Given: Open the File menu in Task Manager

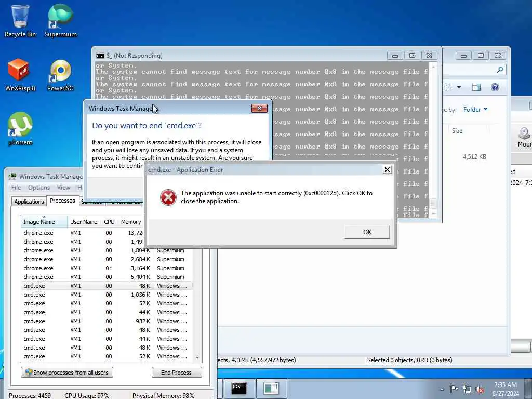Looking at the screenshot, I should click(x=16, y=187).
